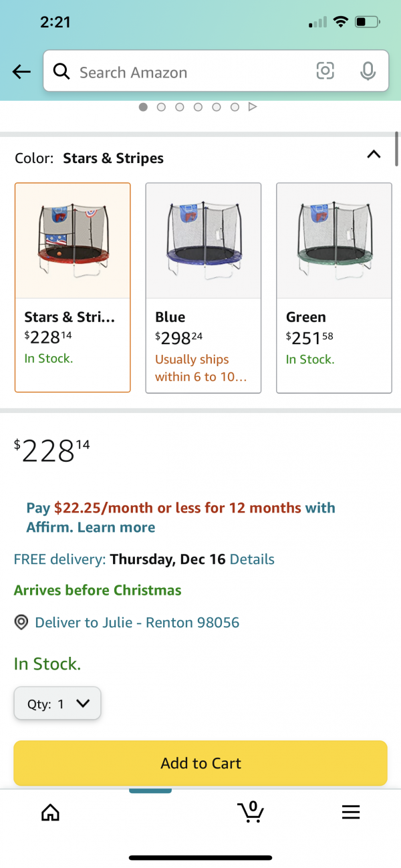
Task: Tap the magnifying glass search icon
Action: coord(61,71)
